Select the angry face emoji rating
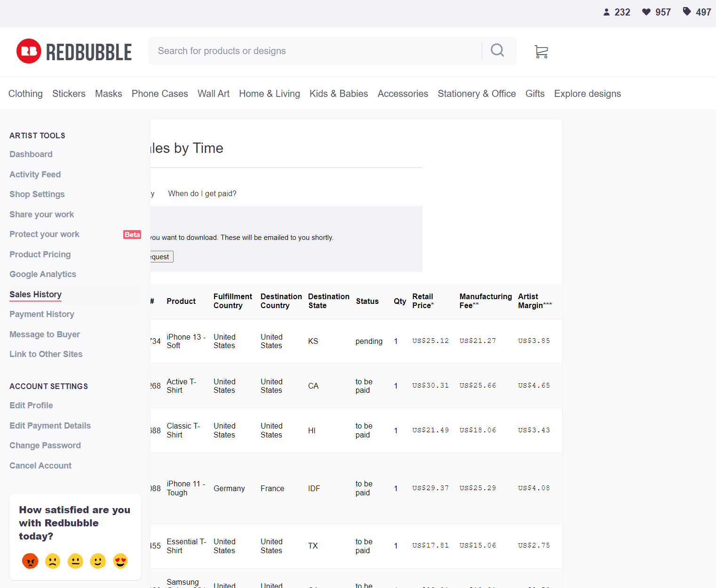Image resolution: width=716 pixels, height=588 pixels. [30, 561]
